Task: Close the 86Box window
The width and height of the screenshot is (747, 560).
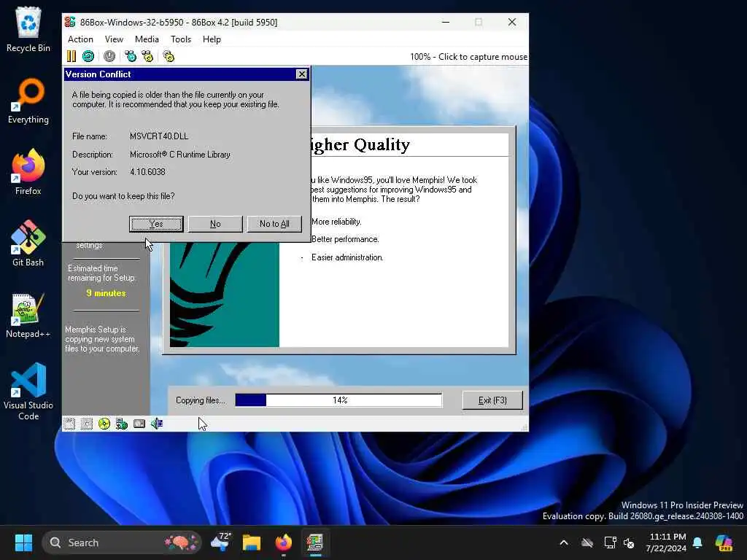Action: 512,23
